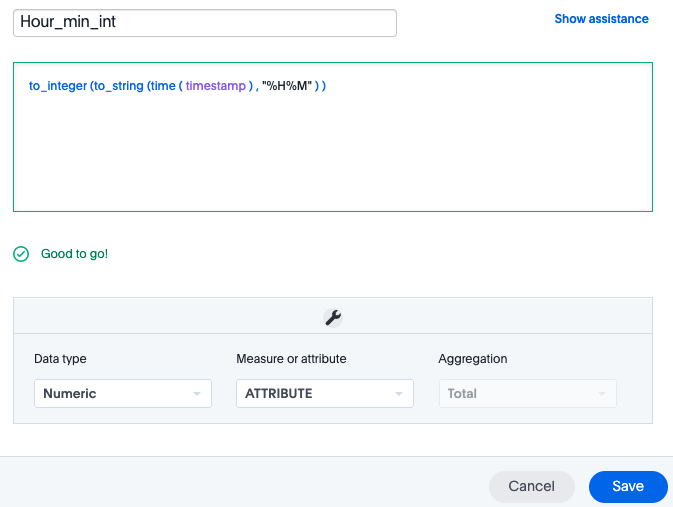Click the Aggregation dropdown arrow
Image resolution: width=673 pixels, height=507 pixels.
pos(601,394)
